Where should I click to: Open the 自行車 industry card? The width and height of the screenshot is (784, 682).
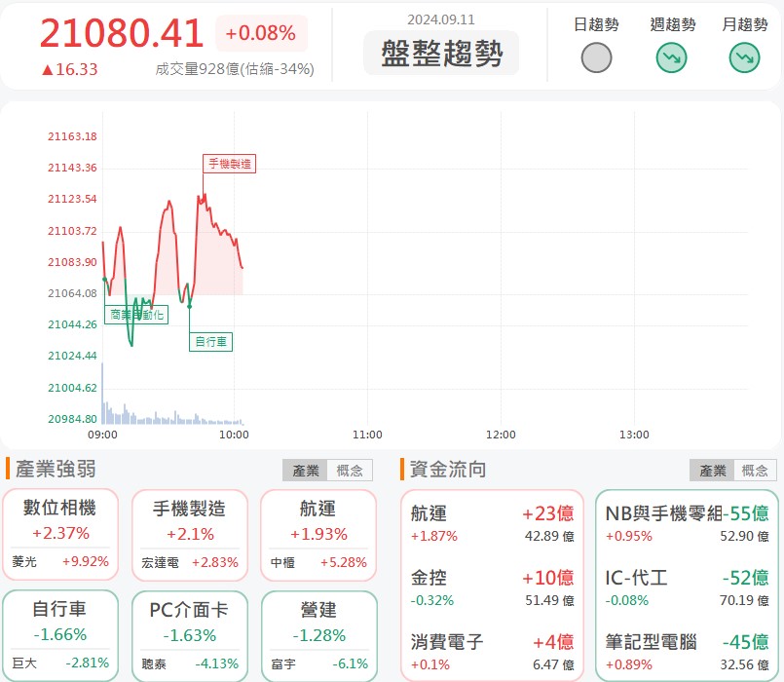click(x=61, y=633)
